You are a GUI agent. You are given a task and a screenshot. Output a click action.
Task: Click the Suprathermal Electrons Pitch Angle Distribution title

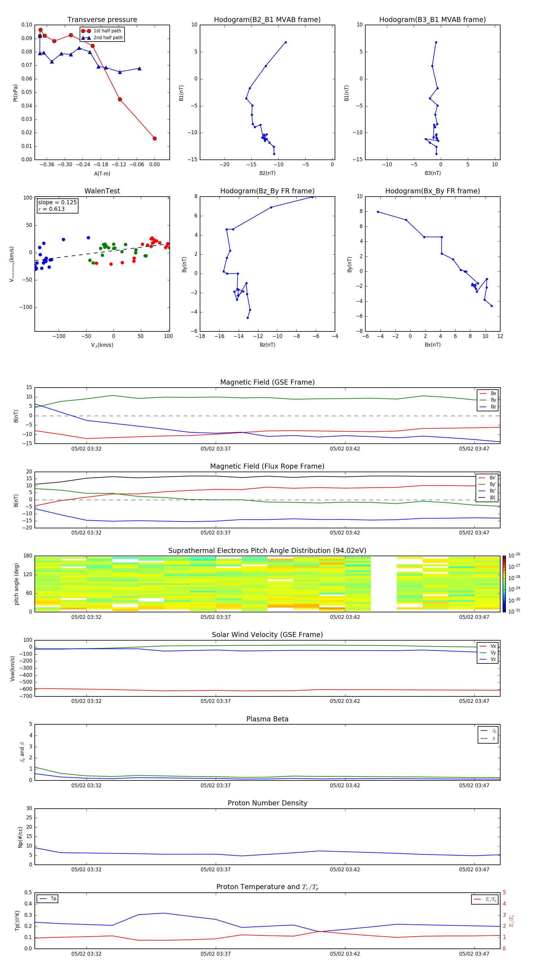(267, 551)
